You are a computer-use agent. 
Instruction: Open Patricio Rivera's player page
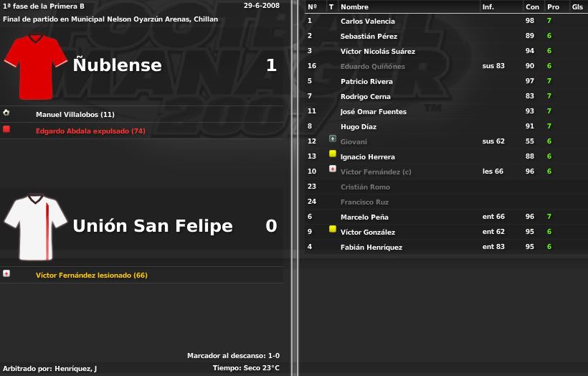click(366, 81)
